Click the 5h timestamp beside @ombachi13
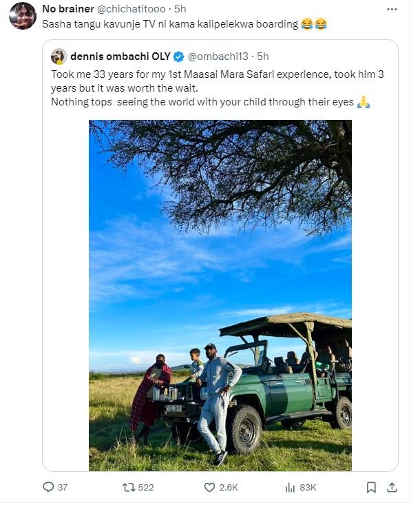 [262, 56]
